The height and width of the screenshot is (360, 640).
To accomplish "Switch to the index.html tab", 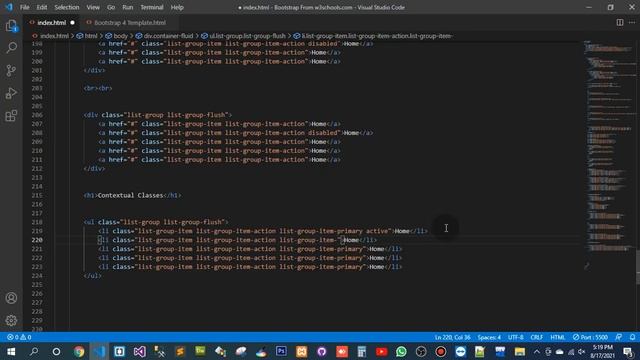I will [52, 22].
